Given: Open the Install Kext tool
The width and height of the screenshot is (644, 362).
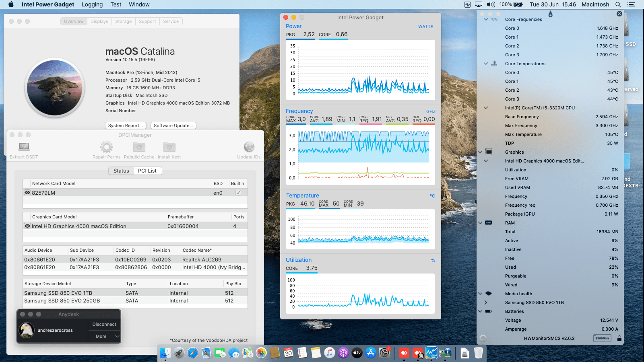Looking at the screenshot, I should click(169, 147).
